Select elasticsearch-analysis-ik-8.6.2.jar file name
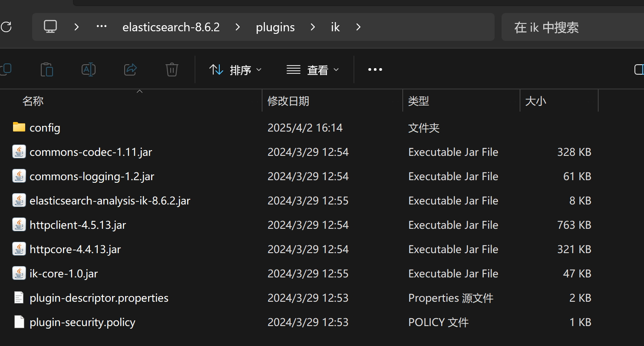The height and width of the screenshot is (346, 644). (110, 201)
